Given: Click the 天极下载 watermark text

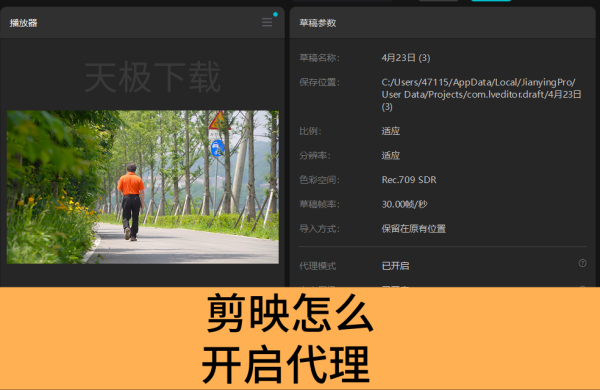Looking at the screenshot, I should pyautogui.click(x=153, y=77).
